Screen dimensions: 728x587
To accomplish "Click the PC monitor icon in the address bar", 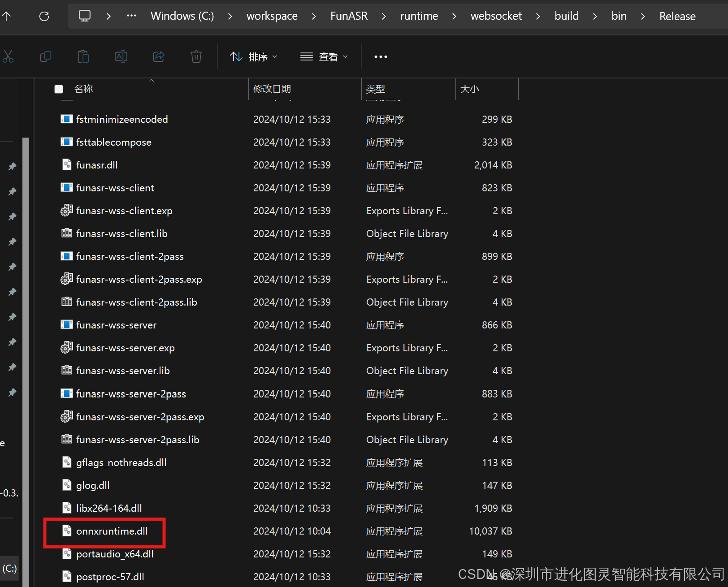I will pyautogui.click(x=85, y=16).
